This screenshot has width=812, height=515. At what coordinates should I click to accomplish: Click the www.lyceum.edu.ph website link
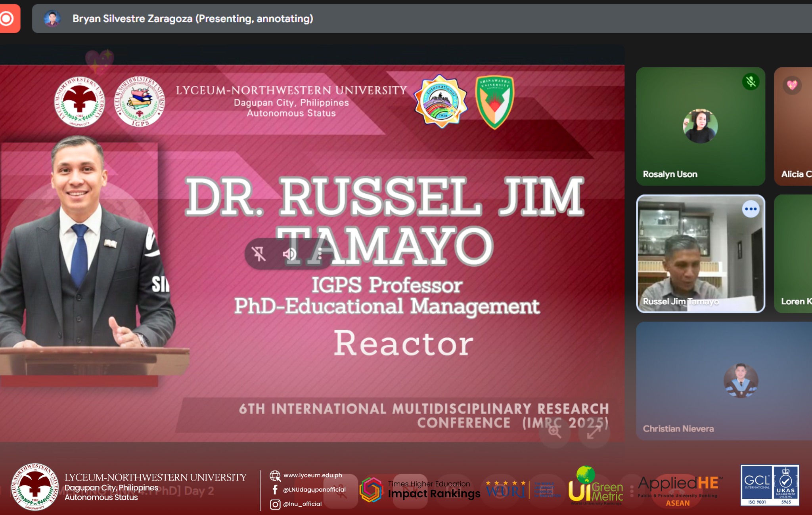point(312,475)
